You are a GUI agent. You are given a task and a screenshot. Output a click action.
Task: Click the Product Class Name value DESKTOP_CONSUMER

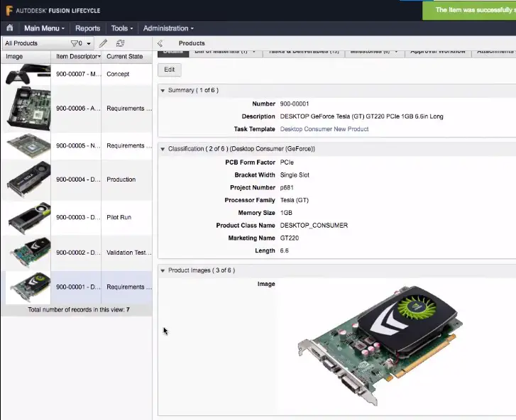(x=314, y=226)
